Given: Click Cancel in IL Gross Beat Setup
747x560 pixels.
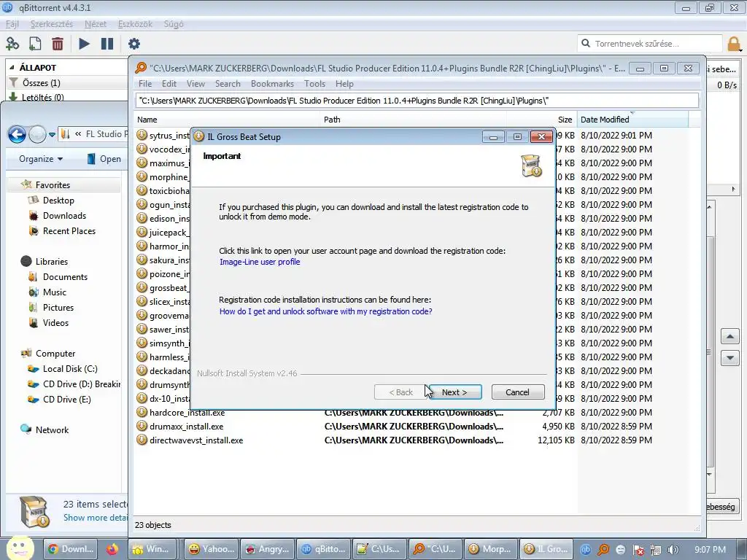Looking at the screenshot, I should click(x=517, y=392).
